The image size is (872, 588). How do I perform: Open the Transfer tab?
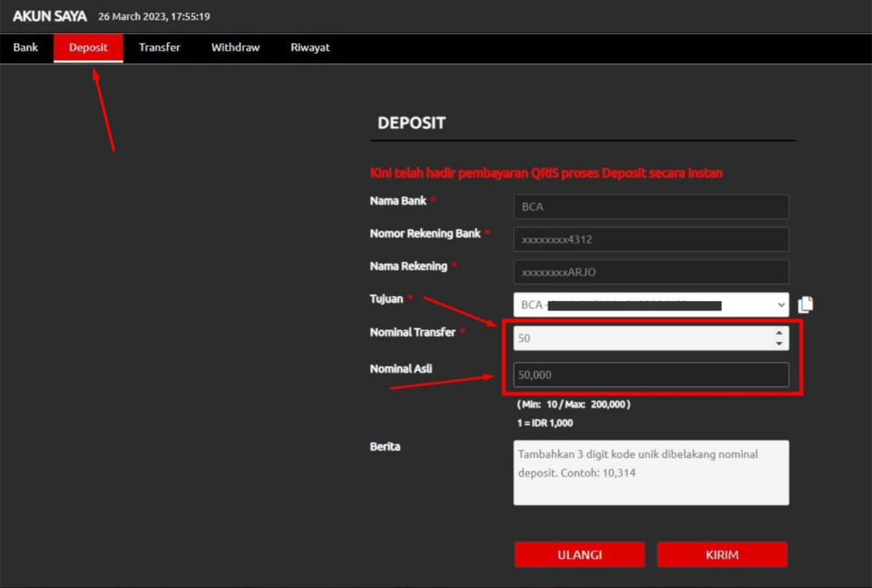click(x=159, y=48)
